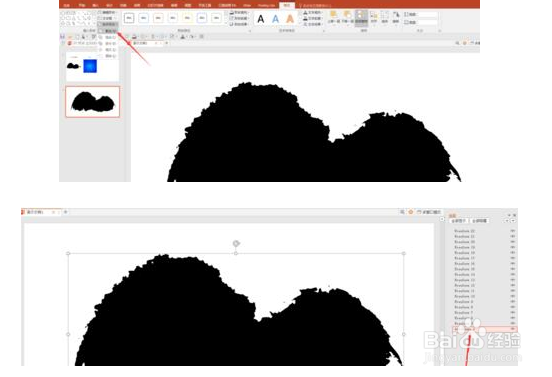Image resolution: width=552 pixels, height=377 pixels.
Task: Open the first ribbon tab on the left
Action: [67, 5]
